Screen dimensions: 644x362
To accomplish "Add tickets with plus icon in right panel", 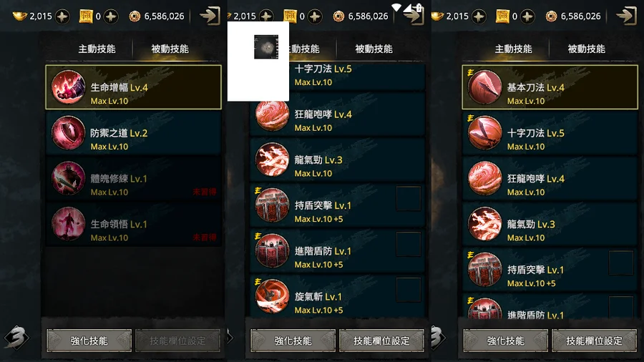I will pos(527,16).
